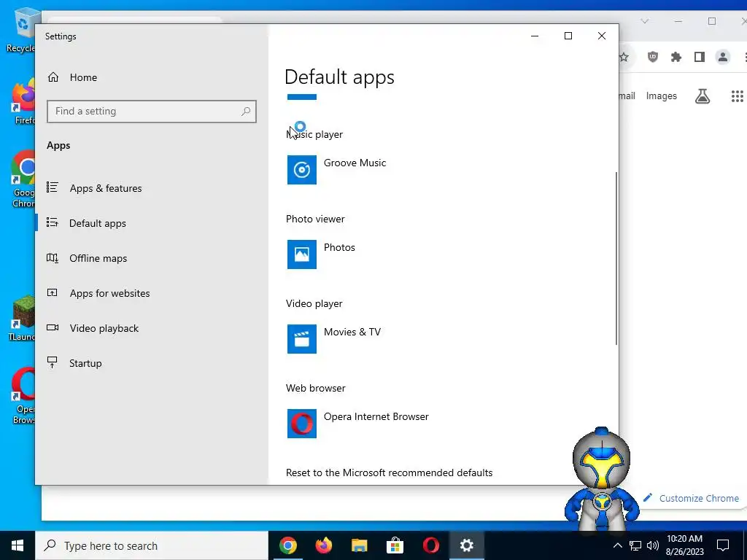747x560 pixels.
Task: Maximize the Settings window
Action: coord(568,36)
